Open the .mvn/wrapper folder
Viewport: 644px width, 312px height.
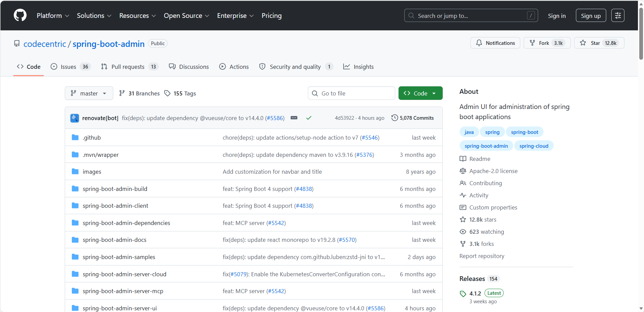point(100,155)
